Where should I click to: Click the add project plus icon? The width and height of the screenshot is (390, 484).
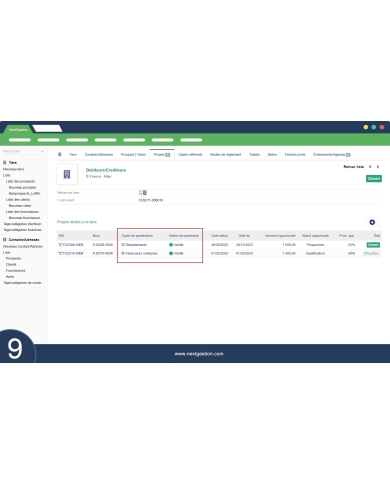click(372, 222)
